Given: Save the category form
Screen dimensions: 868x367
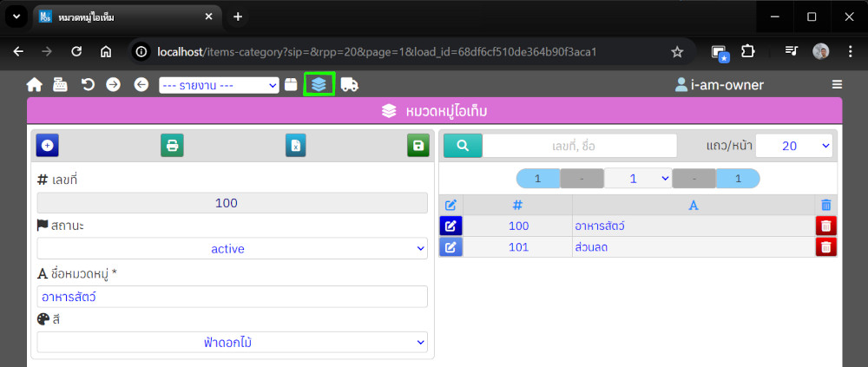Looking at the screenshot, I should click(418, 146).
